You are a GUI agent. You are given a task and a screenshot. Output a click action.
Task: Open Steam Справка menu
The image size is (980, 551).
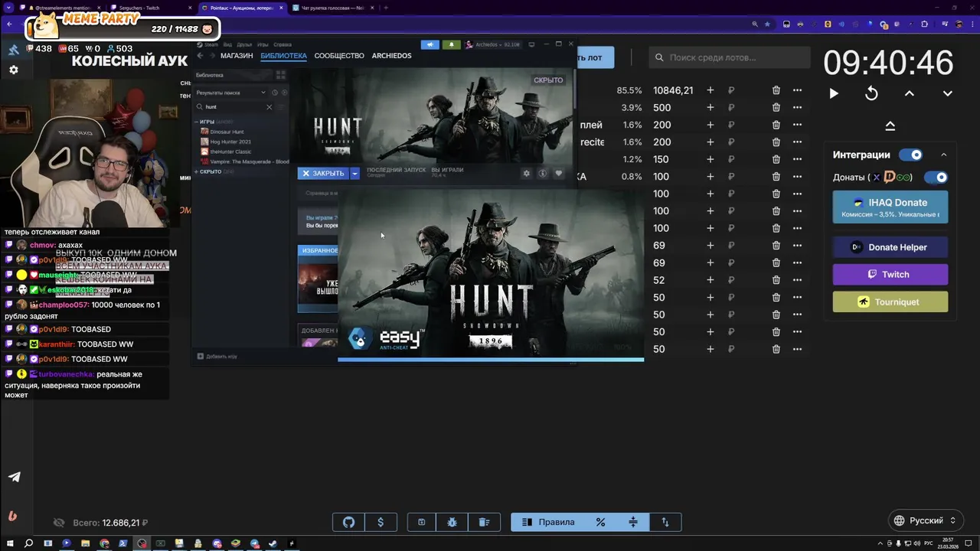tap(283, 44)
